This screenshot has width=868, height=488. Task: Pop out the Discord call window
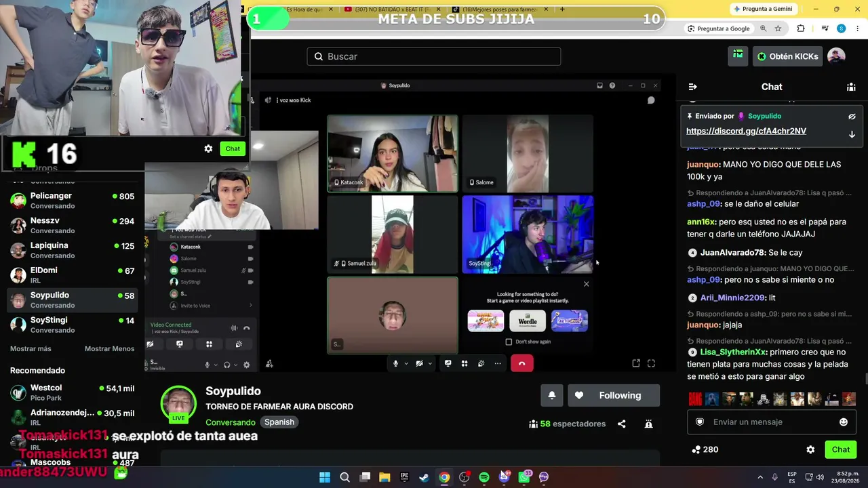pos(636,363)
